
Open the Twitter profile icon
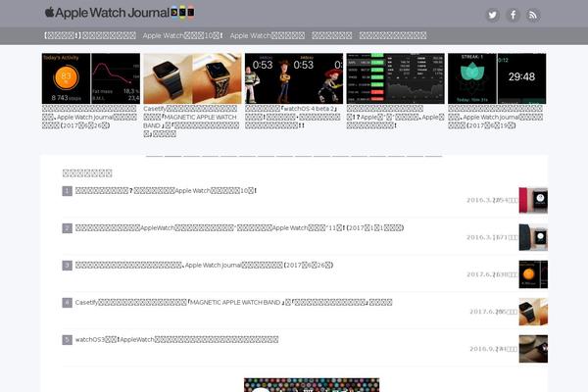(x=492, y=15)
